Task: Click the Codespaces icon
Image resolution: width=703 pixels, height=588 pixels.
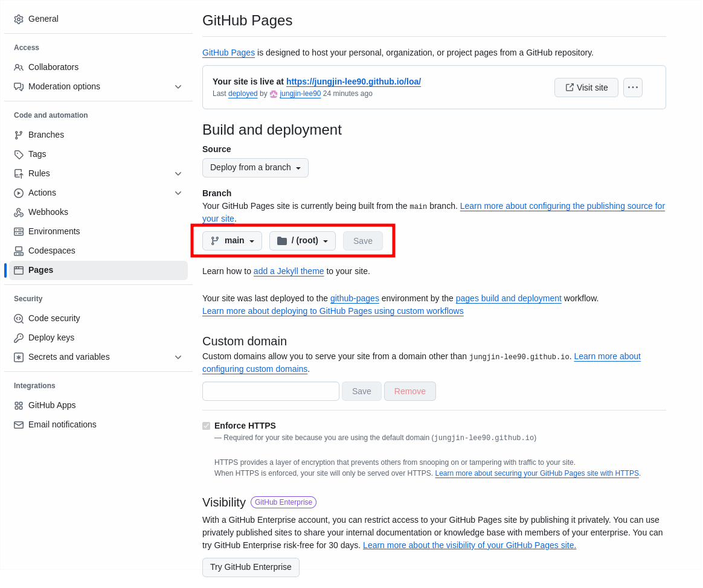Action: click(18, 251)
